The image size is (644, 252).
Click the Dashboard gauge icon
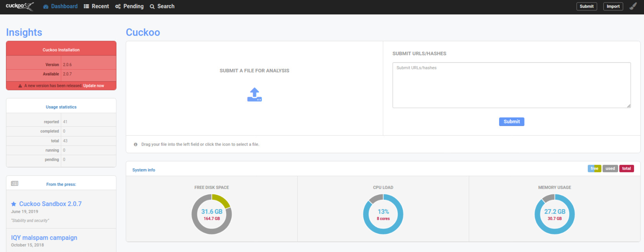46,6
